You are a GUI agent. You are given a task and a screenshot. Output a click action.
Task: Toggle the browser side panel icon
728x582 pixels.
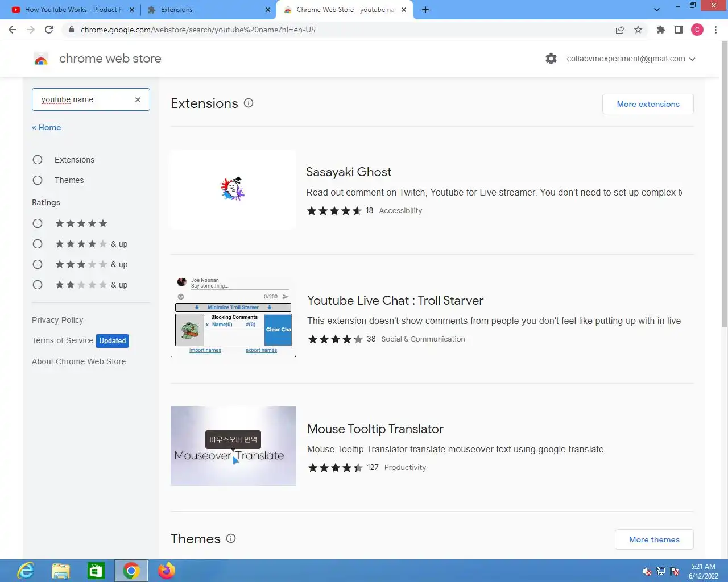[x=679, y=30]
